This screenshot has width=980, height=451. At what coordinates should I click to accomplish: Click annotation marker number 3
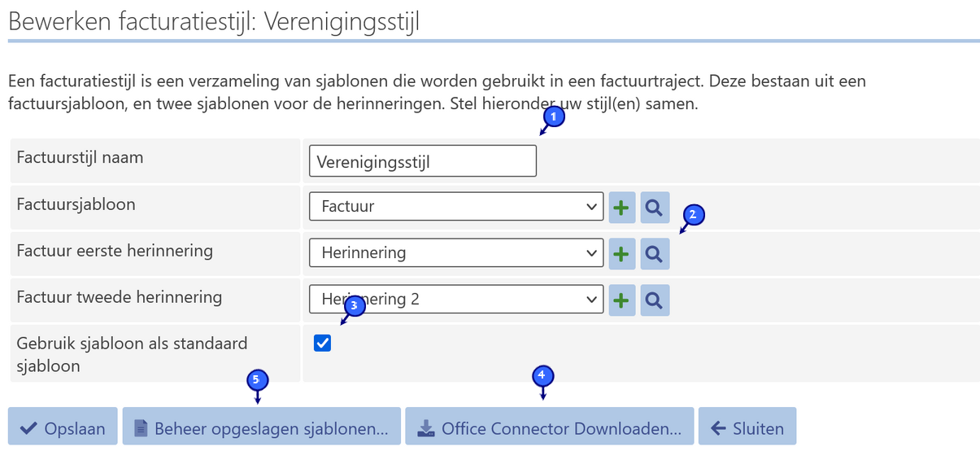click(355, 306)
